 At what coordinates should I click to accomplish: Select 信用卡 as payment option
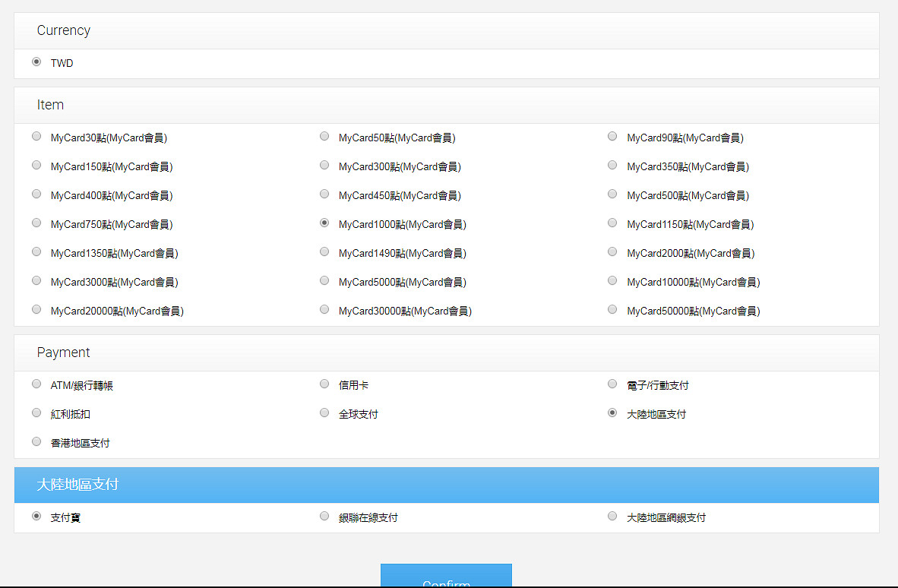pyautogui.click(x=324, y=384)
